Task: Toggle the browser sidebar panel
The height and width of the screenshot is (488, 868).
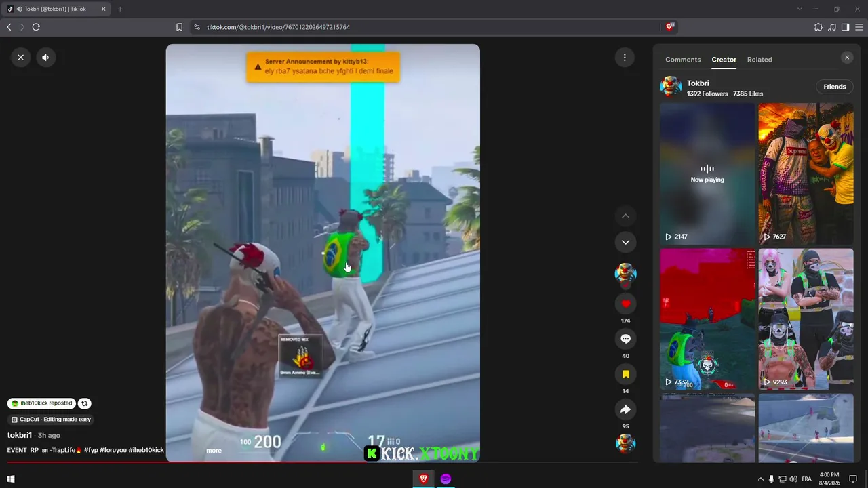Action: 845,27
